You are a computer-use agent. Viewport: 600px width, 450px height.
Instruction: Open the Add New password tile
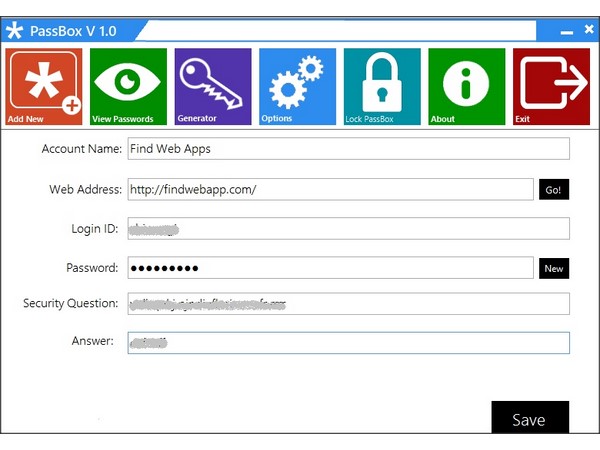click(44, 87)
